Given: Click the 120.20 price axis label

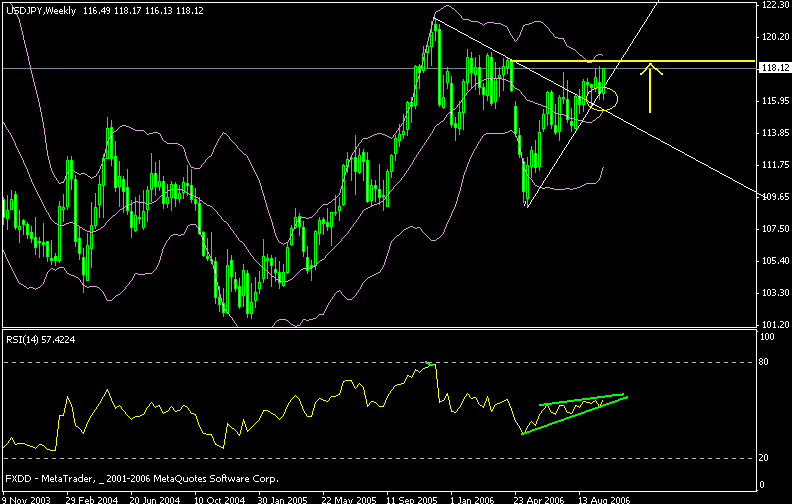Looking at the screenshot, I should pos(775,36).
